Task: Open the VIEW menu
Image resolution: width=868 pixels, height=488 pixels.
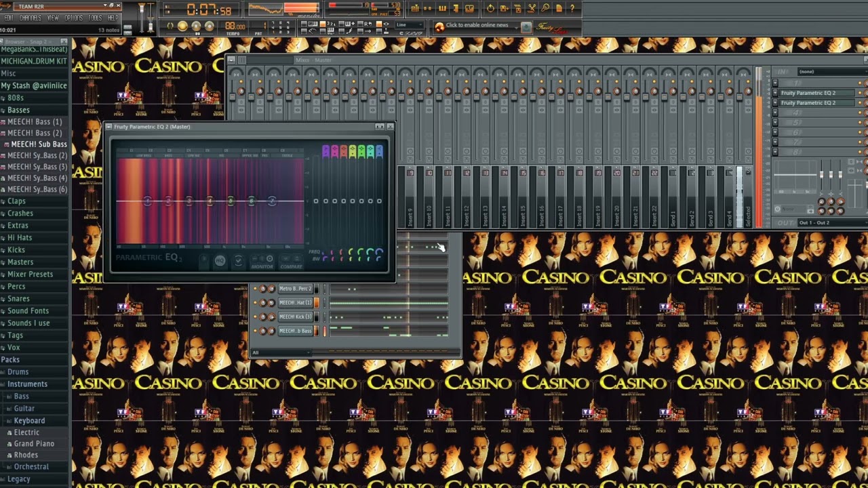Action: (53, 18)
